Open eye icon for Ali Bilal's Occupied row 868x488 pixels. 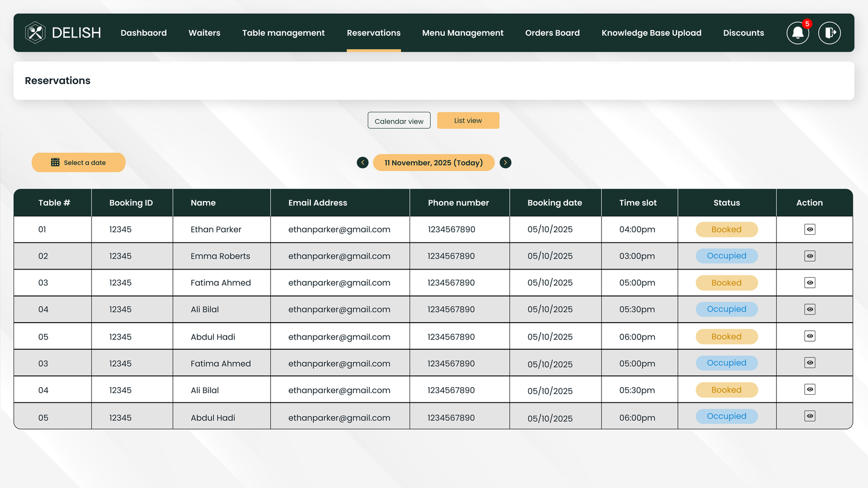810,309
